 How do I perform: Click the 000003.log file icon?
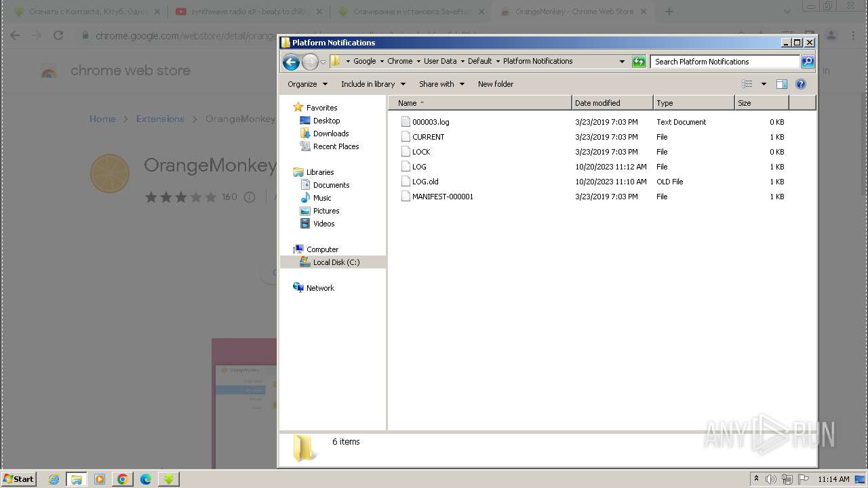click(x=406, y=122)
